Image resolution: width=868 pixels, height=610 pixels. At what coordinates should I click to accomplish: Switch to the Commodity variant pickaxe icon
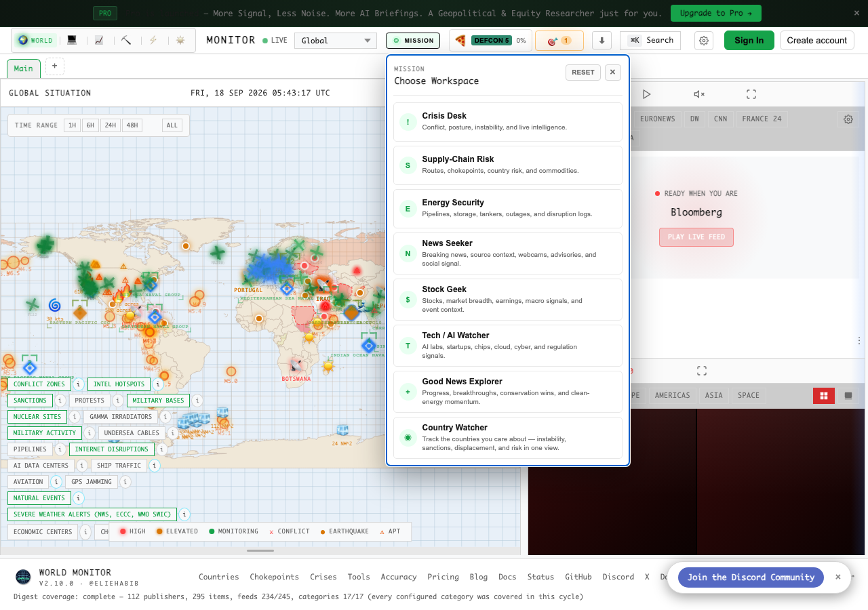tap(126, 40)
